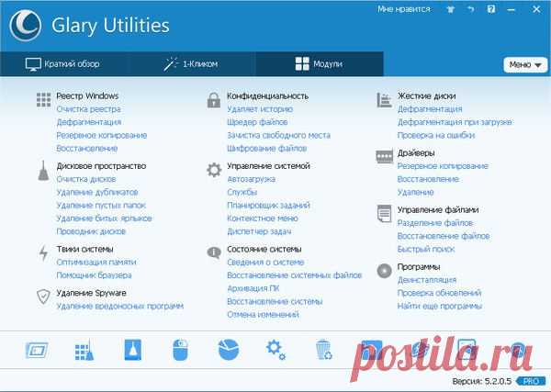Open Дефрагментация under Реестр Windows
This screenshot has height=392, width=551.
[89, 122]
